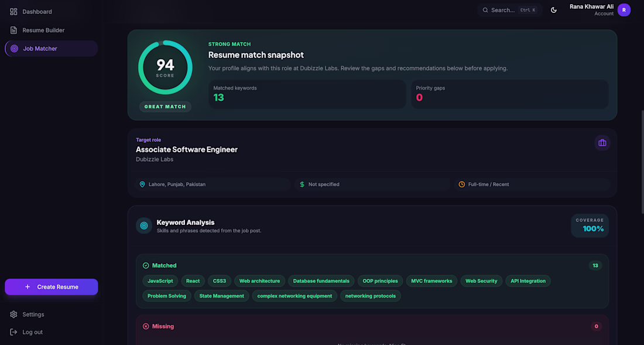Click the Associate Software Engineer title
Screen dimensions: 644x345
[187, 149]
